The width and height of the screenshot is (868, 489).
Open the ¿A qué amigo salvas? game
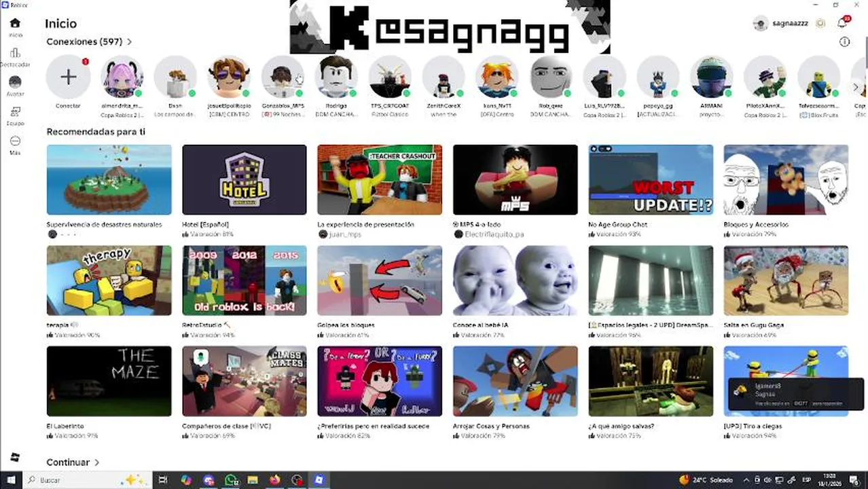click(x=651, y=381)
